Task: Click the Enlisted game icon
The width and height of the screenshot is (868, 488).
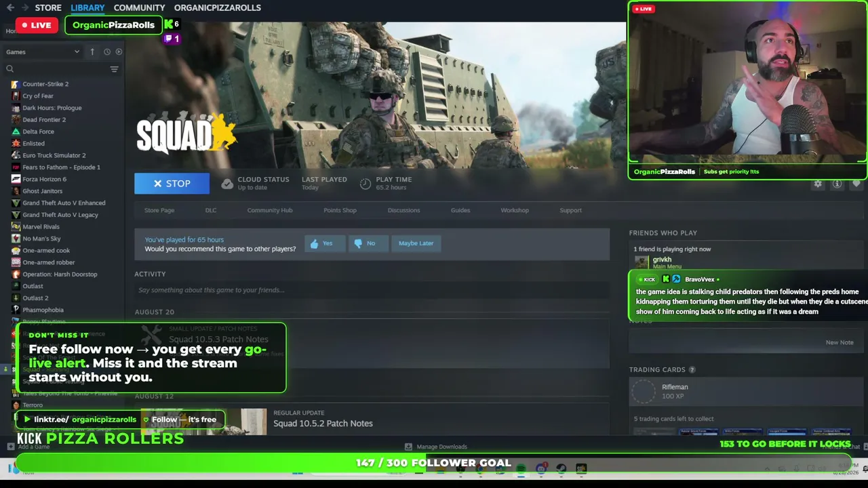Action: (x=16, y=144)
